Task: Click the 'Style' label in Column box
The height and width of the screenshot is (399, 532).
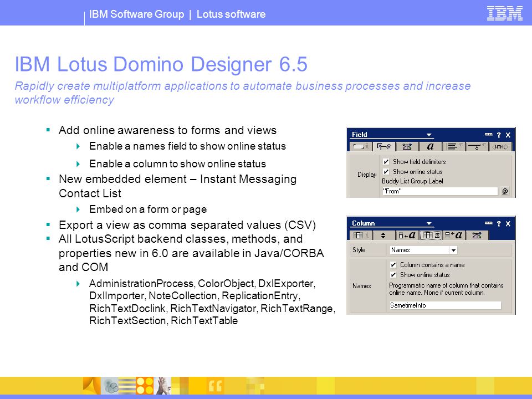Action: tap(359, 250)
